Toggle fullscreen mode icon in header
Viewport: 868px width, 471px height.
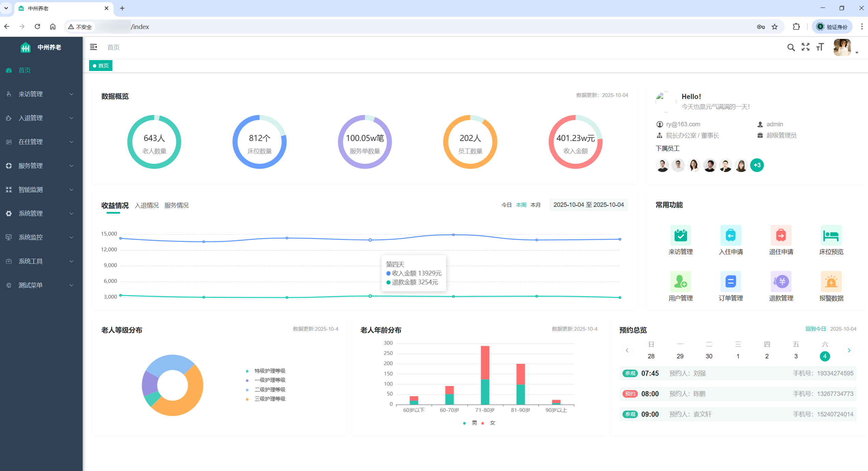coord(806,47)
